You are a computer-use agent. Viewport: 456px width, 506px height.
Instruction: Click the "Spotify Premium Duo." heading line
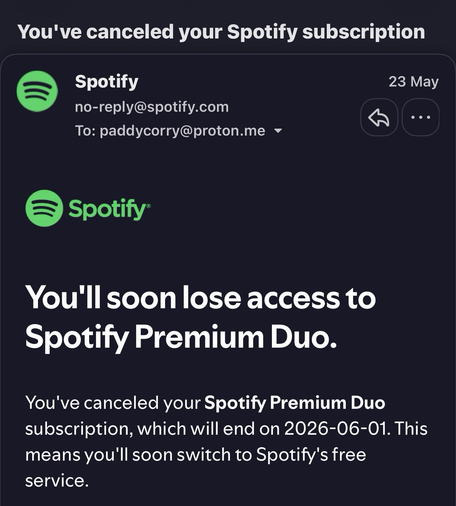tap(181, 338)
